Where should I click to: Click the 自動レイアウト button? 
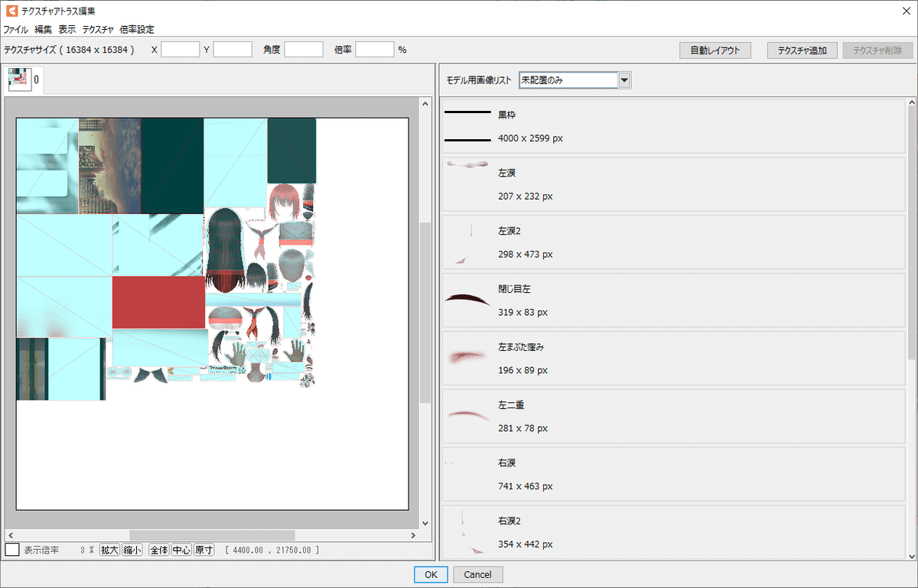pyautogui.click(x=715, y=50)
